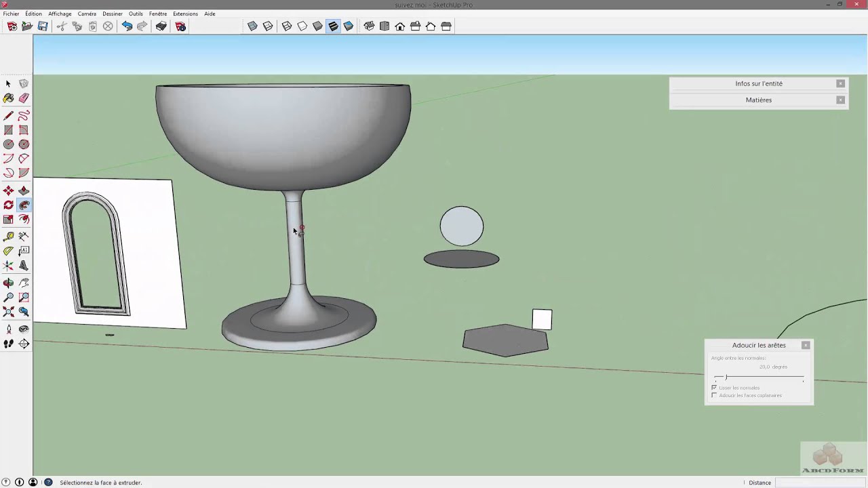868x488 pixels.
Task: Select the Arc tool
Action: coord(8,159)
